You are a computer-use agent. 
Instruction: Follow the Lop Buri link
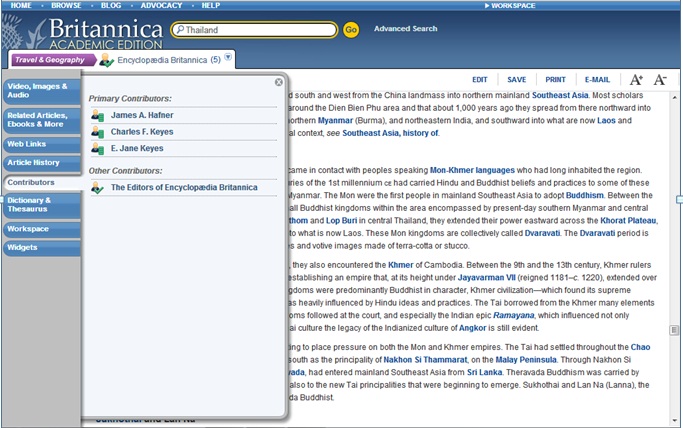pyautogui.click(x=342, y=221)
